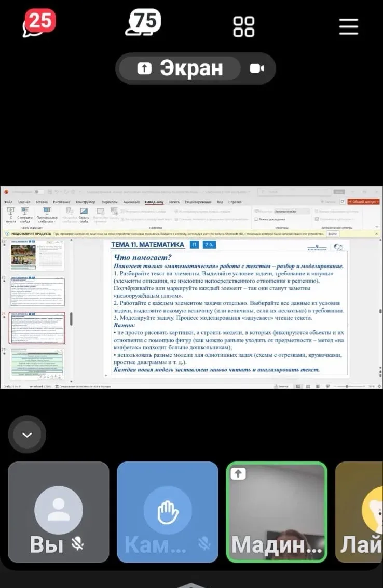
Task: Collapse the participant strip with the chevron
Action: (x=28, y=435)
